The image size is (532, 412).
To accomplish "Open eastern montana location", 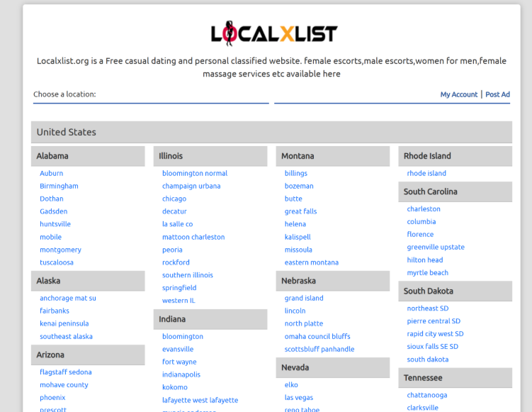I will click(312, 262).
